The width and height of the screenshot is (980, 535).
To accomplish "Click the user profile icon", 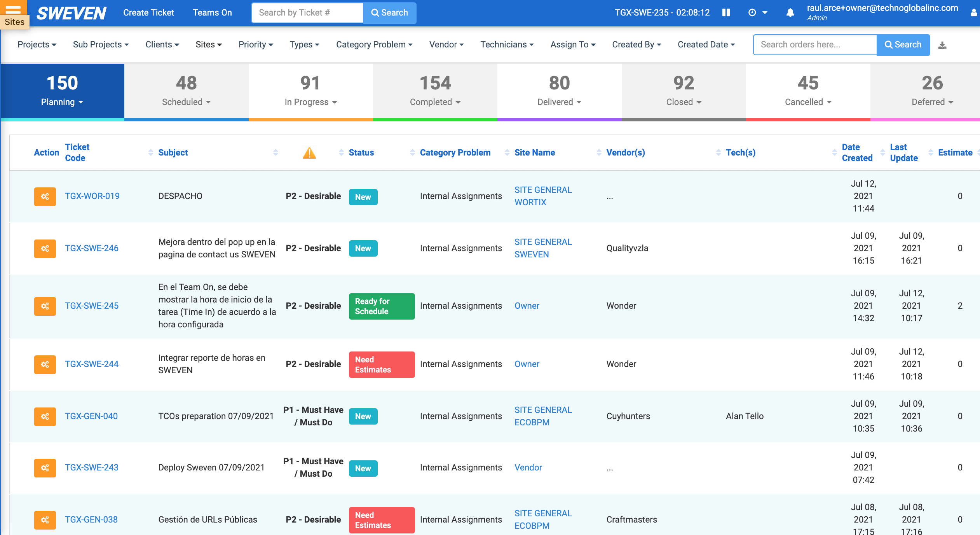I will 974,13.
